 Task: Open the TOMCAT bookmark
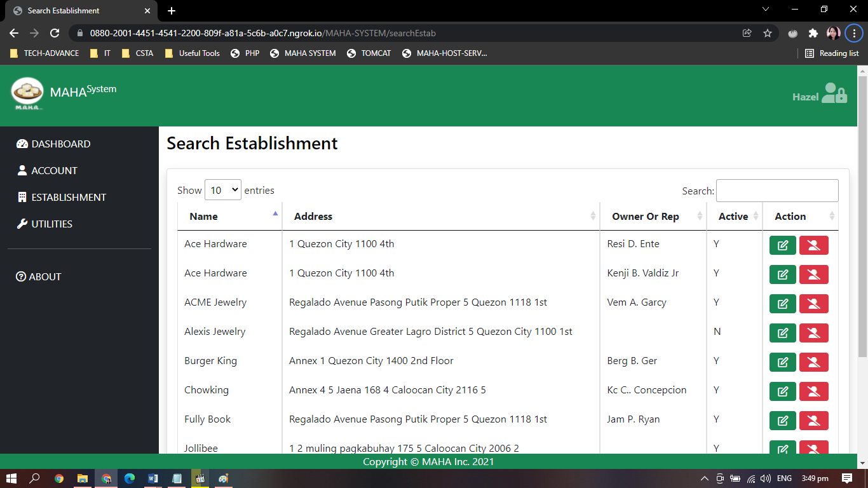pos(369,53)
